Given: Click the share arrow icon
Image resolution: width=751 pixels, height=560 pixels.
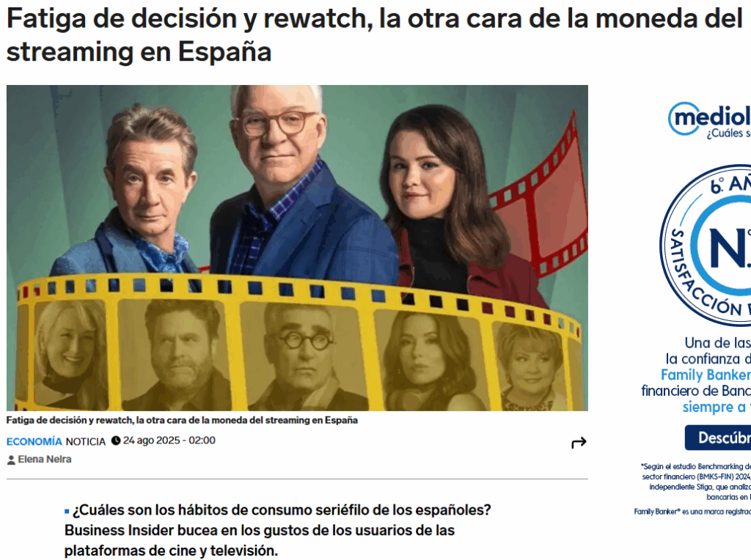Looking at the screenshot, I should 579,443.
